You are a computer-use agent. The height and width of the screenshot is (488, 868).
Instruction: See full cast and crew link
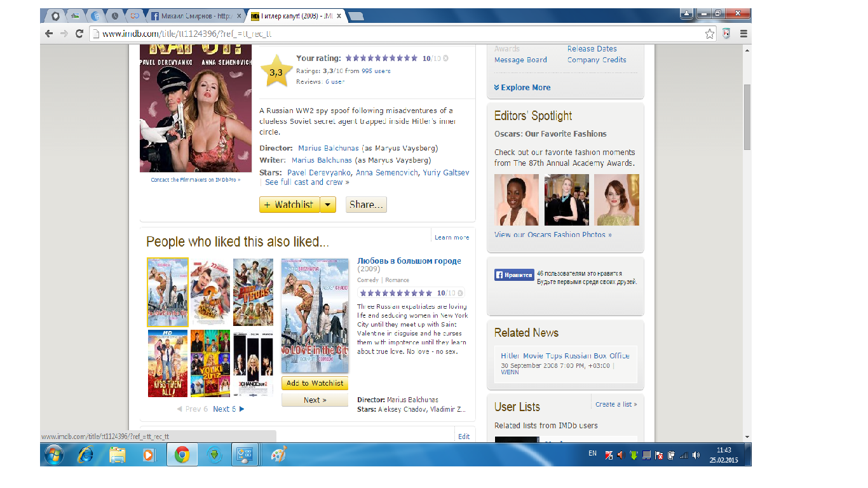tap(307, 182)
